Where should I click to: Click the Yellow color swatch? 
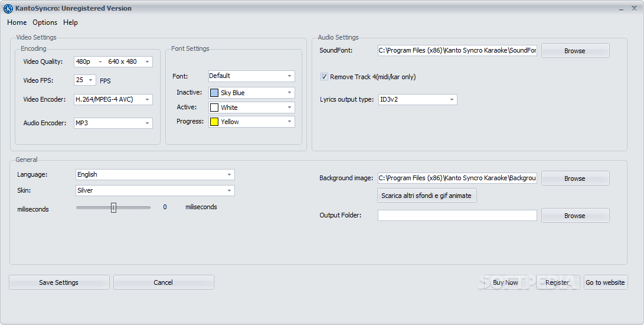[214, 122]
